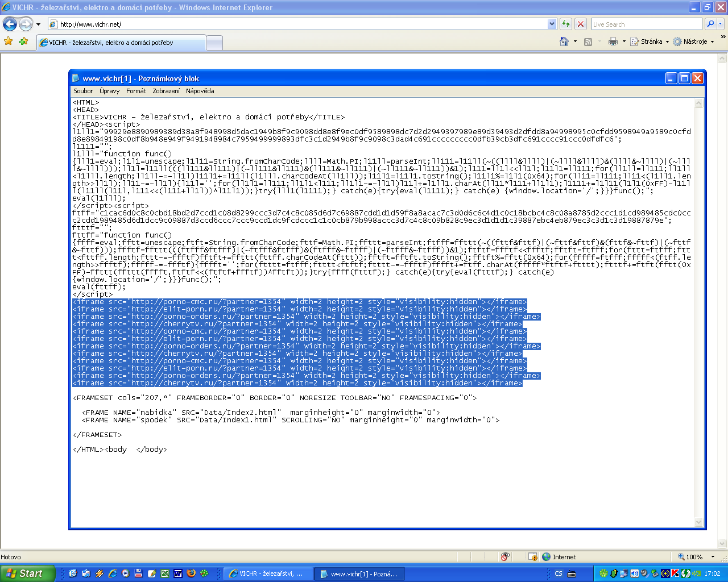Expand the Home button dropdown arrow
Image resolution: width=728 pixels, height=582 pixels.
575,41
